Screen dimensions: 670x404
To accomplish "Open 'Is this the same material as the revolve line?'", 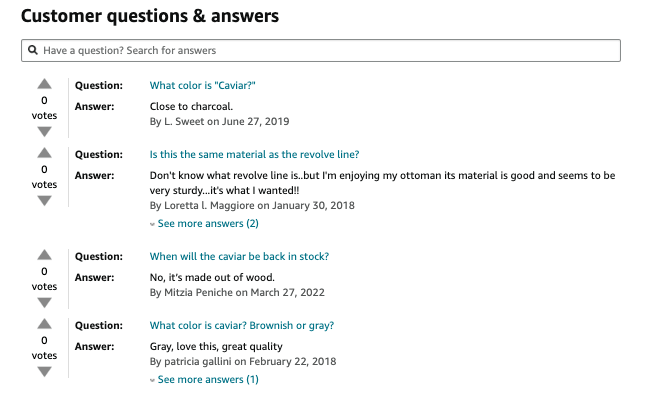I will (254, 154).
